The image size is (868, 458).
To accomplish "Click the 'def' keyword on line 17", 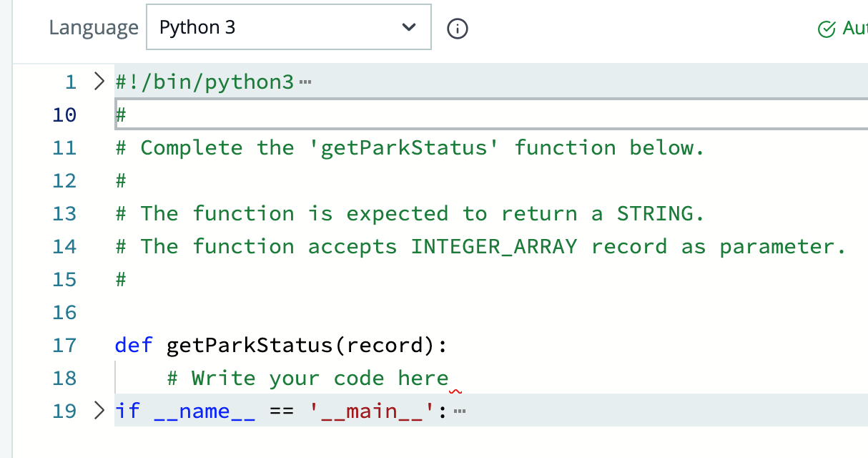I will click(134, 345).
